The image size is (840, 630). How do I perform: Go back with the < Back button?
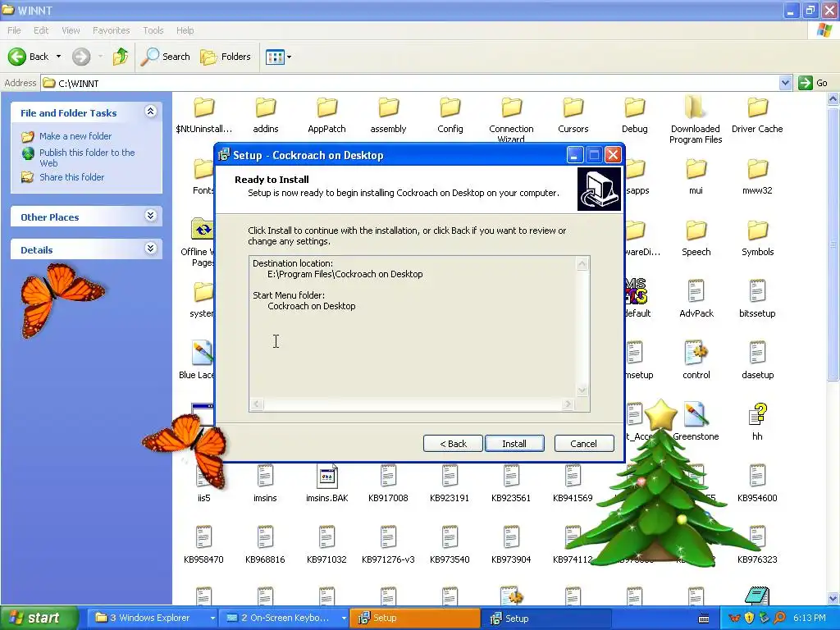pos(453,444)
